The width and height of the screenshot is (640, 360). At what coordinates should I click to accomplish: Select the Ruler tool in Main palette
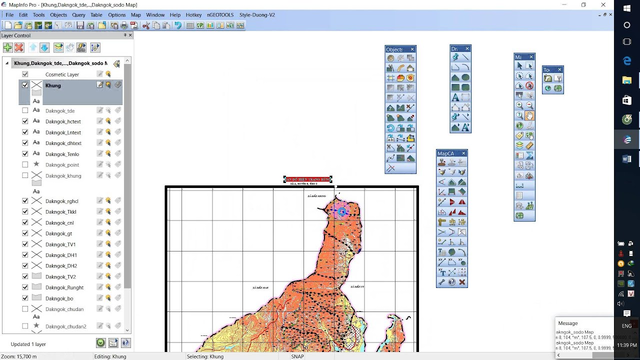[x=529, y=145]
